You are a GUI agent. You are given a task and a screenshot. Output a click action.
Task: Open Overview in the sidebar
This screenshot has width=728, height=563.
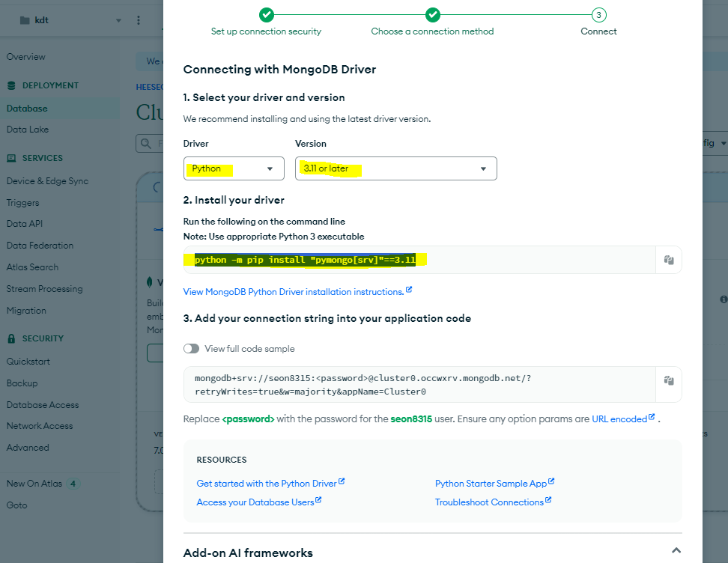[x=26, y=57]
